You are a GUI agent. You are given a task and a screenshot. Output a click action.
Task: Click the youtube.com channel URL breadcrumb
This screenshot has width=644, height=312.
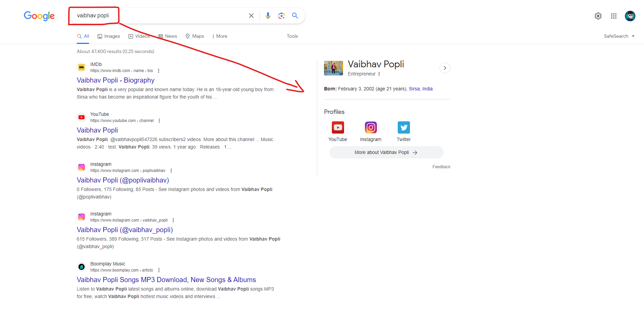click(122, 121)
